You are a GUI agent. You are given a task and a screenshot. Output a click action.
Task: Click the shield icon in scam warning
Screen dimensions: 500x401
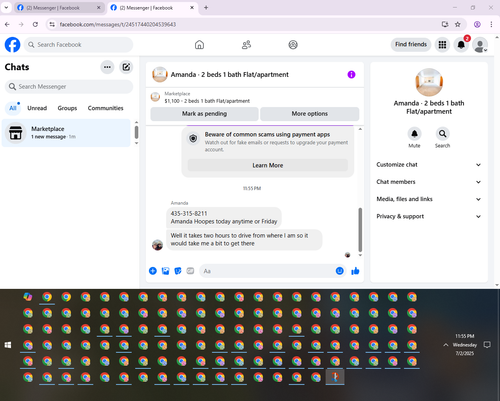tap(193, 138)
